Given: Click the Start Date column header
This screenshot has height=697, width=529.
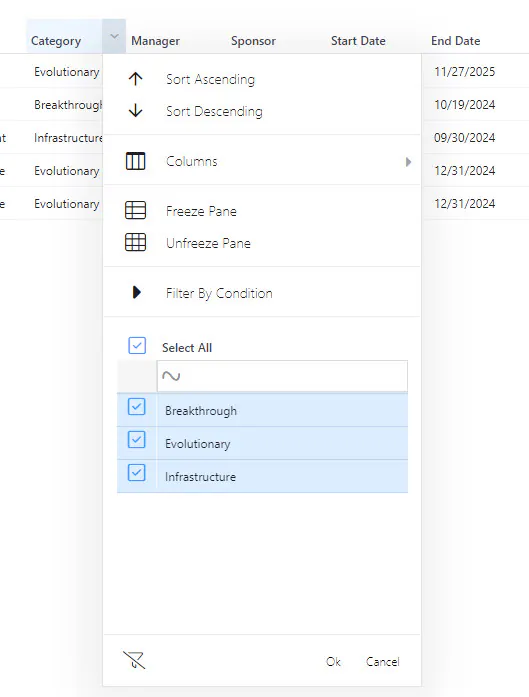Looking at the screenshot, I should coord(358,41).
